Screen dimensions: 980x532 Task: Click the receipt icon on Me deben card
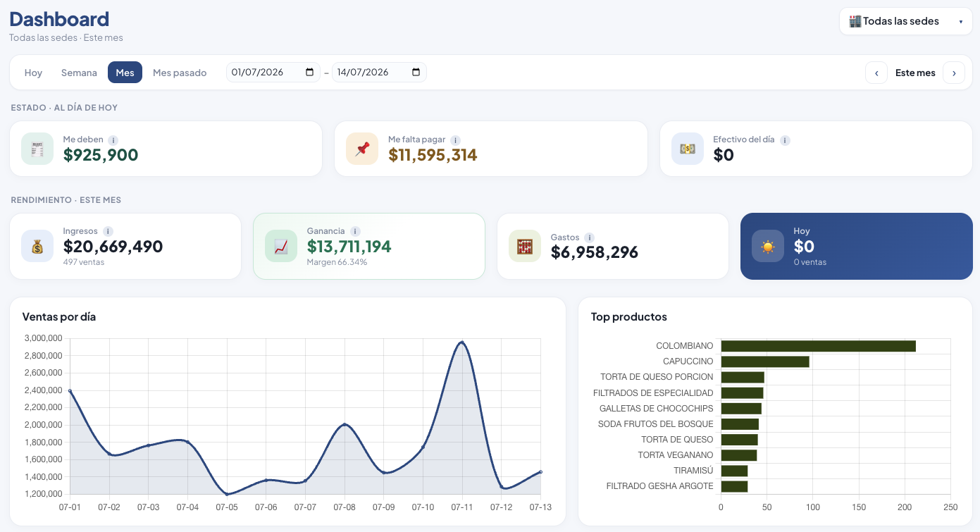[x=37, y=149]
